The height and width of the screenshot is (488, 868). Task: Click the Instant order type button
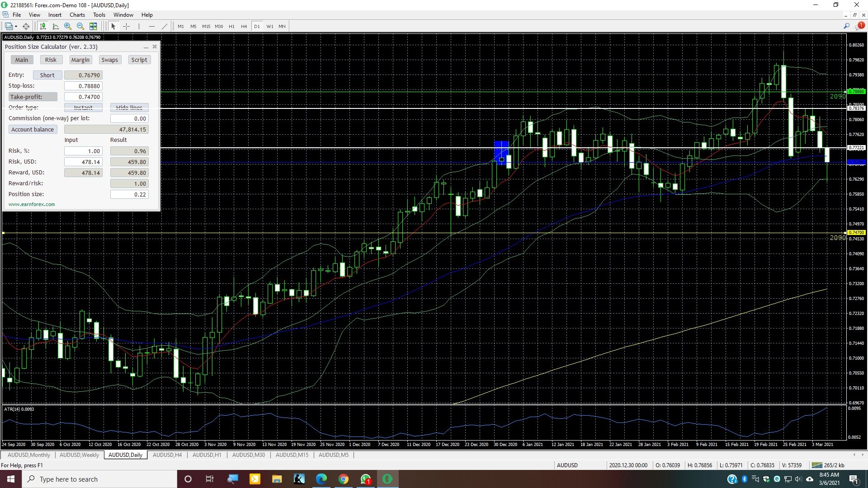(x=83, y=108)
